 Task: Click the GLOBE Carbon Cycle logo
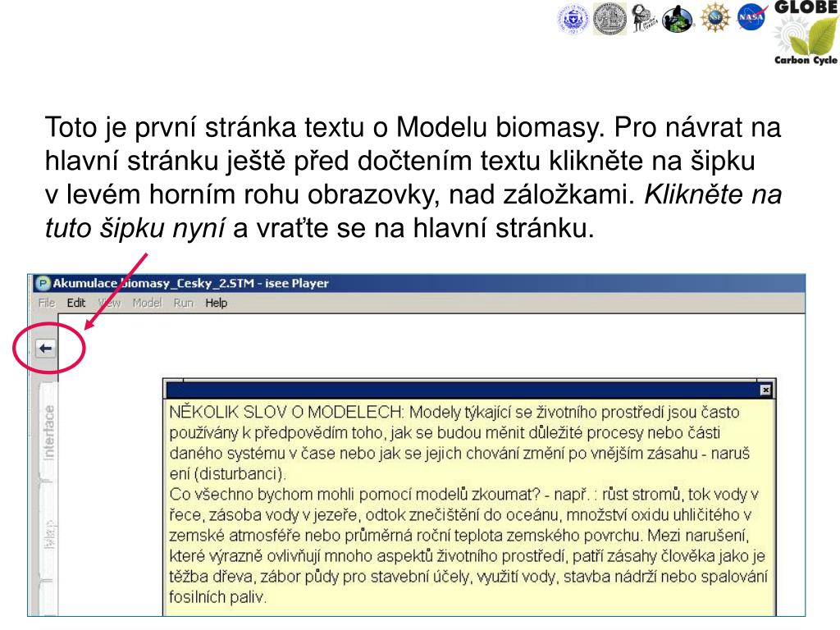click(x=806, y=33)
